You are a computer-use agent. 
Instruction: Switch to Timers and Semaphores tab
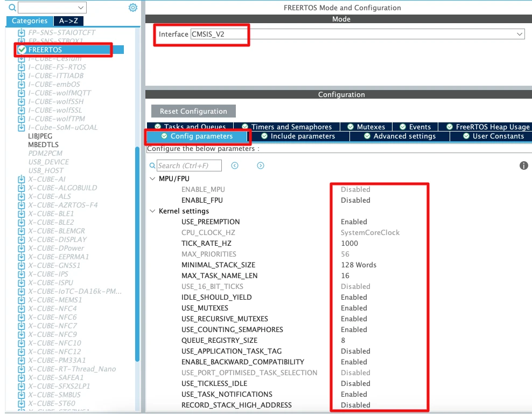(x=286, y=127)
